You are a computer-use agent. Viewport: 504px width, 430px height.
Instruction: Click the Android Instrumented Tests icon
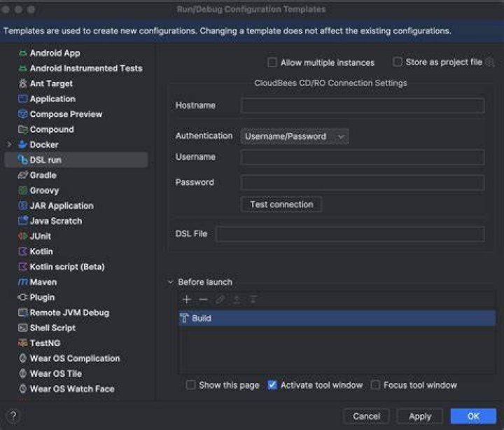(22, 68)
